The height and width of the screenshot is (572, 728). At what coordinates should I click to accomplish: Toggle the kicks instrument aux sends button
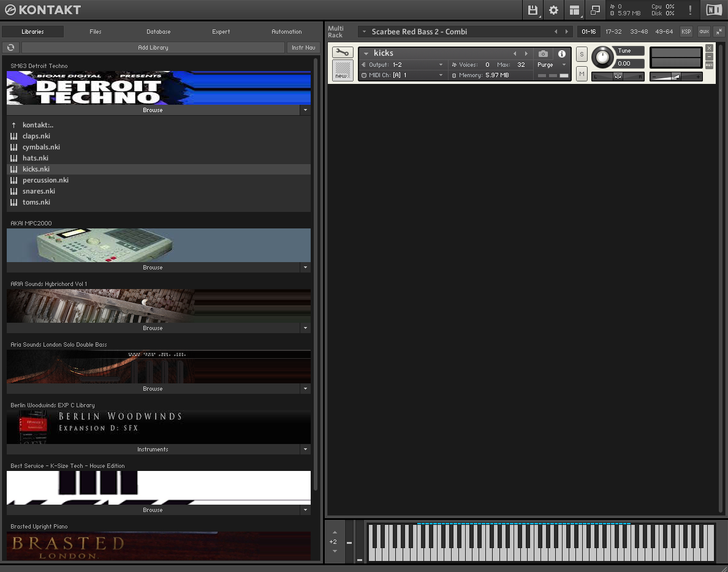(709, 65)
